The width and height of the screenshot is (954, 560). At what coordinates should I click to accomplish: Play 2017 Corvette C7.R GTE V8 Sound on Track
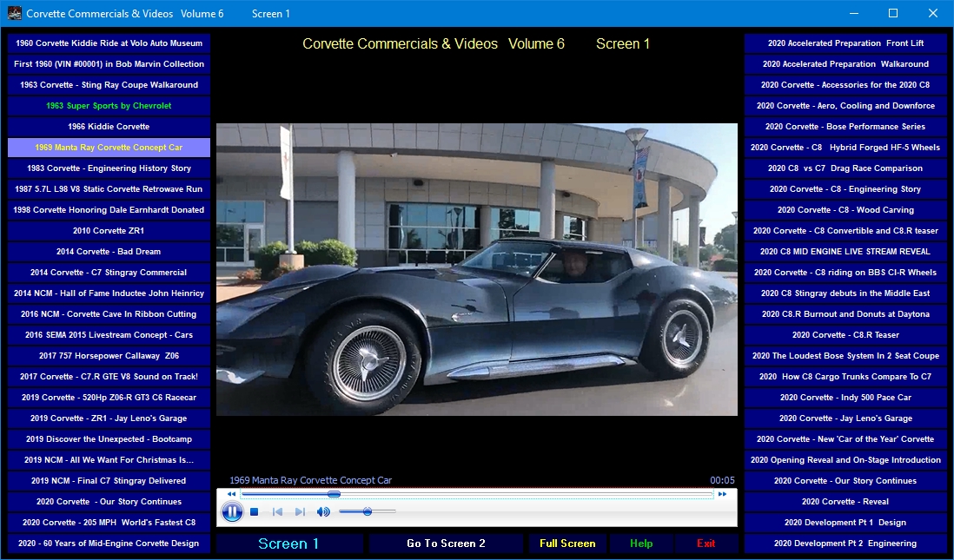tap(109, 377)
